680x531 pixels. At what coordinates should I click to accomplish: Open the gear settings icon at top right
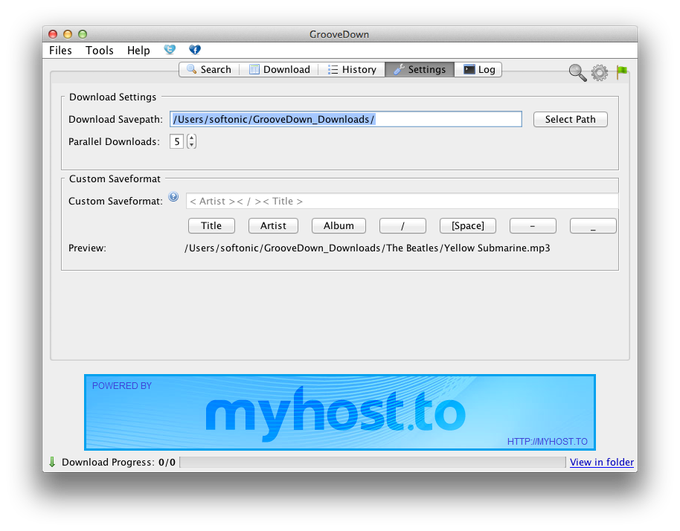coord(600,72)
